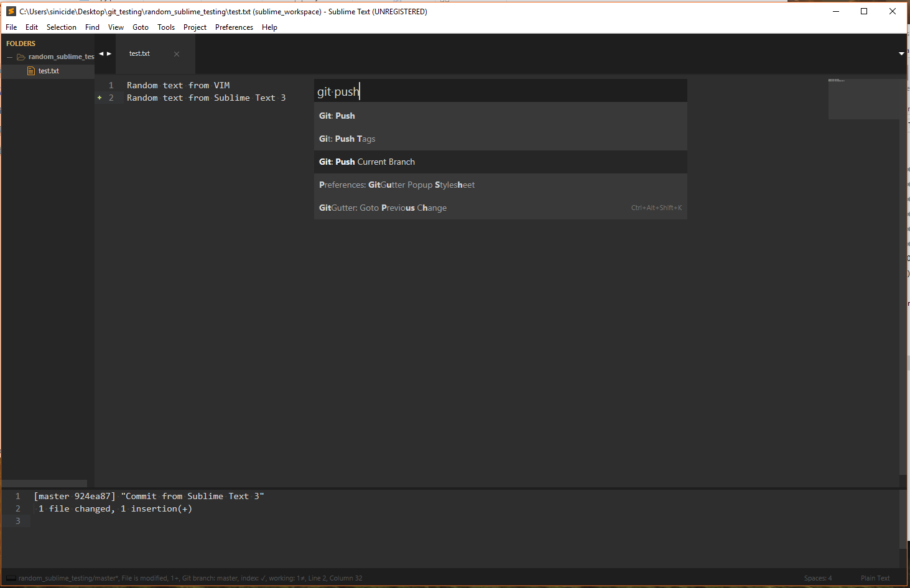Open the Spaces: 4 indentation menu
Screen dimensions: 910x588
(817, 578)
